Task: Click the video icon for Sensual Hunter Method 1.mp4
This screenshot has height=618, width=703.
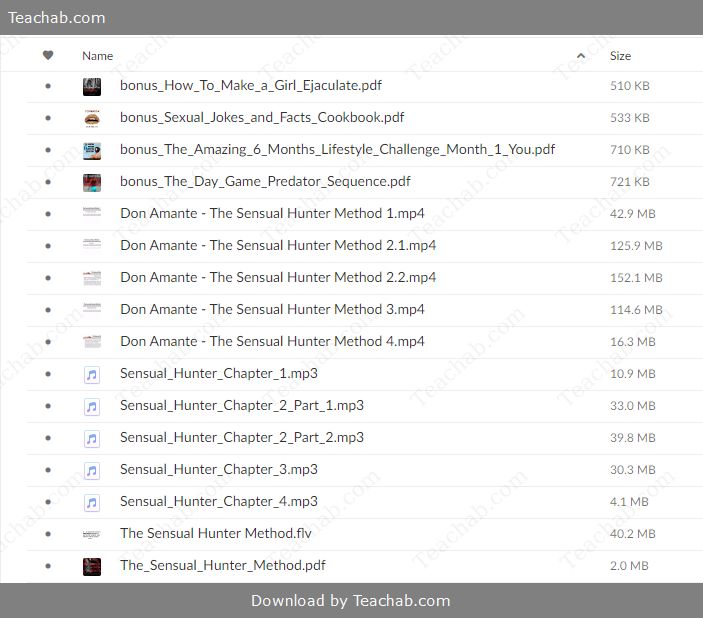Action: 91,213
